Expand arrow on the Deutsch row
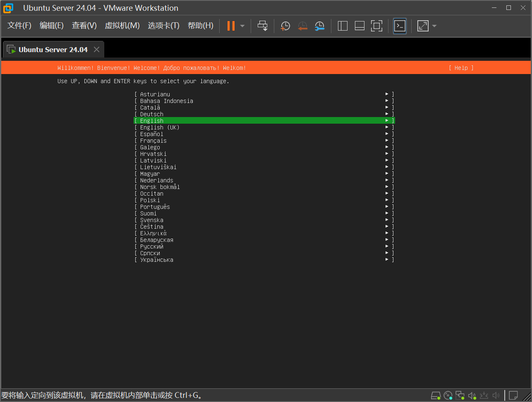This screenshot has width=532, height=402. pos(387,114)
